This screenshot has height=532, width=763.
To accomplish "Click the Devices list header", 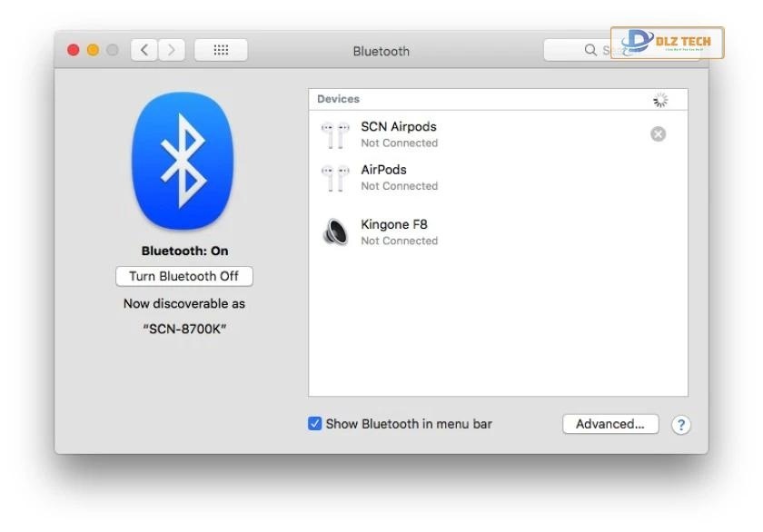I will click(x=338, y=99).
